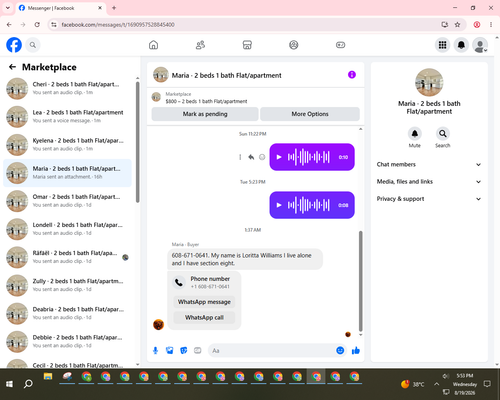This screenshot has width=500, height=400.
Task: Play the 0:10 voice clip
Action: click(x=279, y=157)
